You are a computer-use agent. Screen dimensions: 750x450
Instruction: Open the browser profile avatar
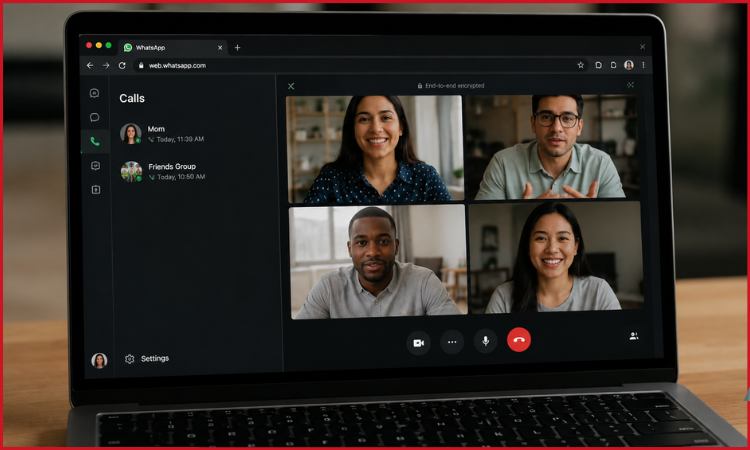pyautogui.click(x=629, y=65)
